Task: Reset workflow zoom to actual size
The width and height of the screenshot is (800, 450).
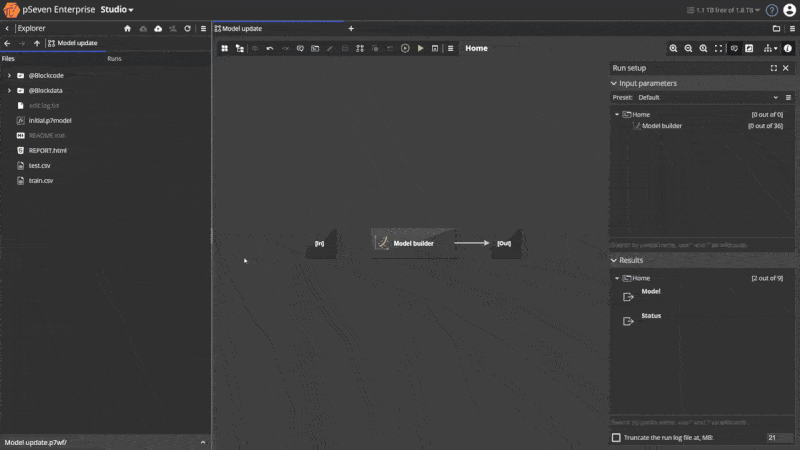Action: click(703, 48)
